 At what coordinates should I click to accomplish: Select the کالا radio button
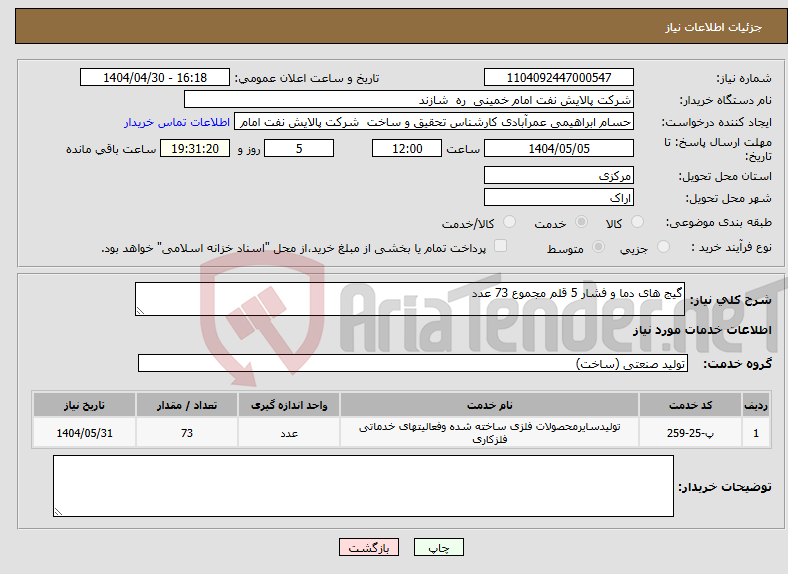637,222
